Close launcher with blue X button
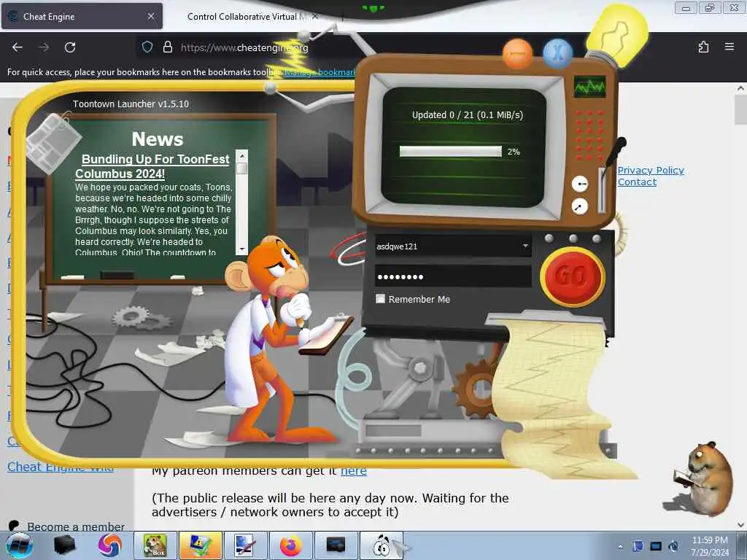This screenshot has height=560, width=747. coord(557,53)
